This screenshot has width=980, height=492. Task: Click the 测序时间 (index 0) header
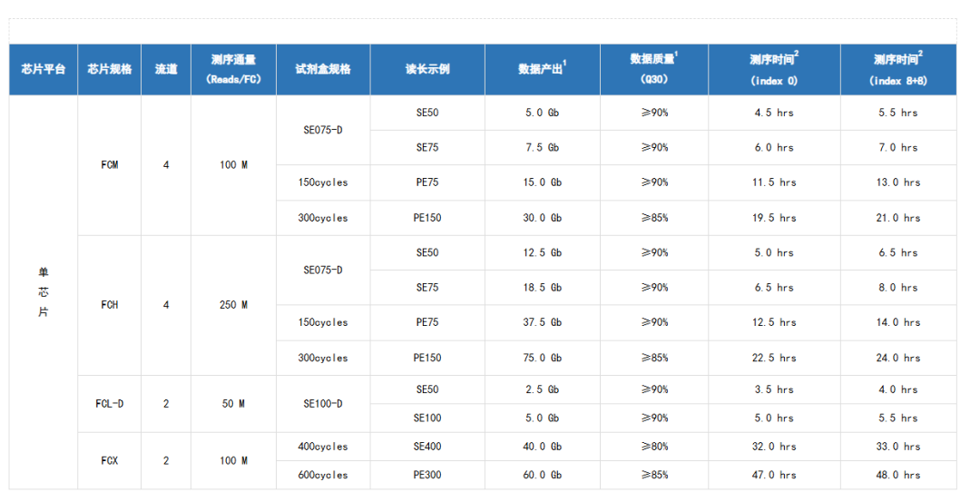point(774,69)
